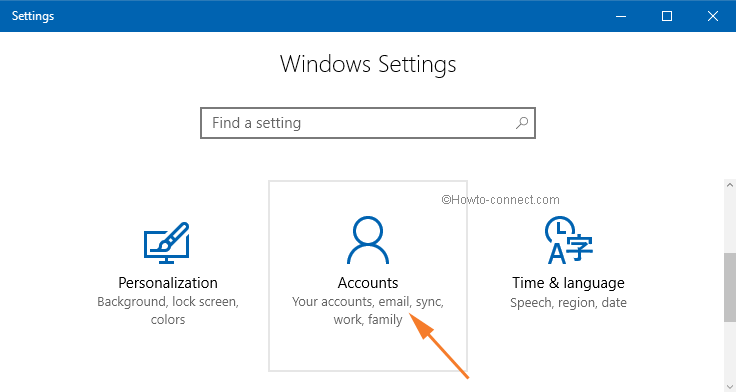Select the Personalization title text
The height and width of the screenshot is (392, 736).
pos(168,283)
